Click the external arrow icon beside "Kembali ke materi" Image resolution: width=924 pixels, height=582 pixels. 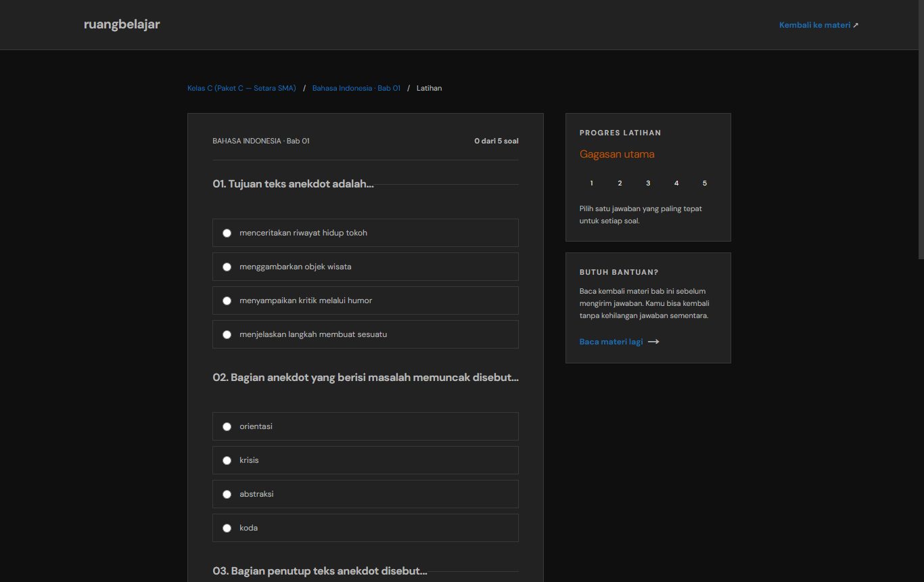coord(856,25)
